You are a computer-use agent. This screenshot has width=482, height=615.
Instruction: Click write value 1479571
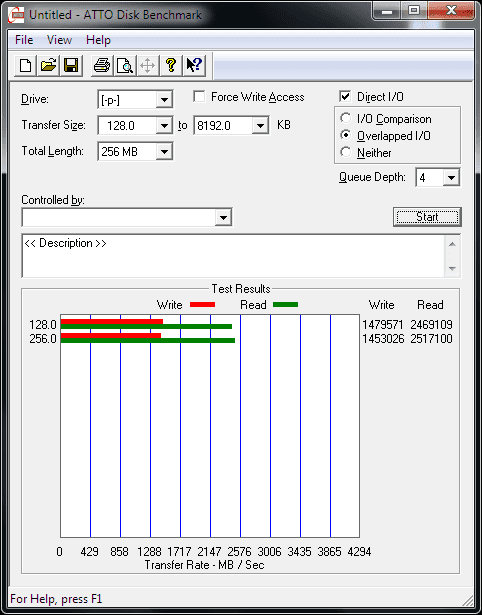click(x=382, y=325)
